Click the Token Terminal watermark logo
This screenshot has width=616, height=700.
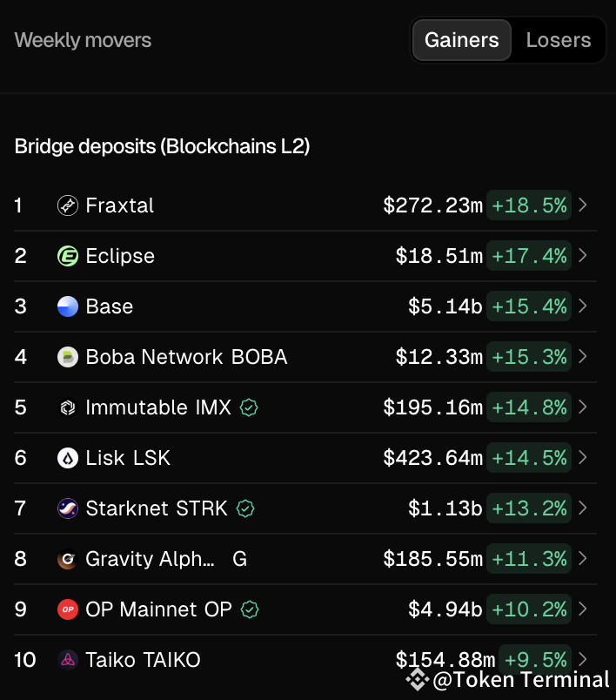pos(417,680)
